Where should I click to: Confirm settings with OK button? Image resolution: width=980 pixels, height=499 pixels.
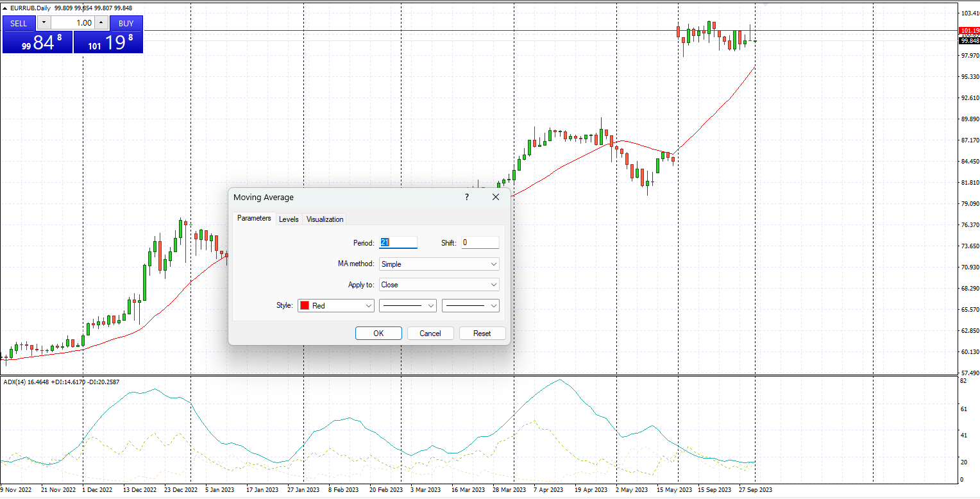pyautogui.click(x=378, y=334)
